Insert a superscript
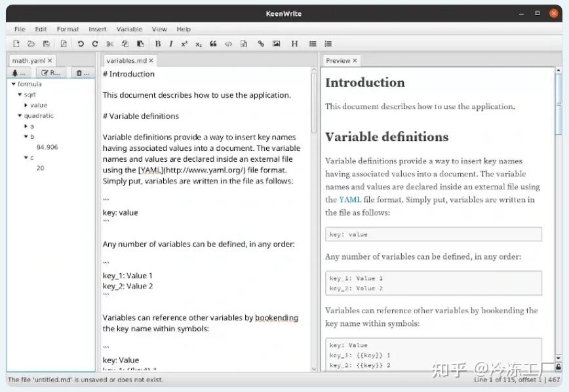Screen dimensions: 569x392 click(184, 43)
